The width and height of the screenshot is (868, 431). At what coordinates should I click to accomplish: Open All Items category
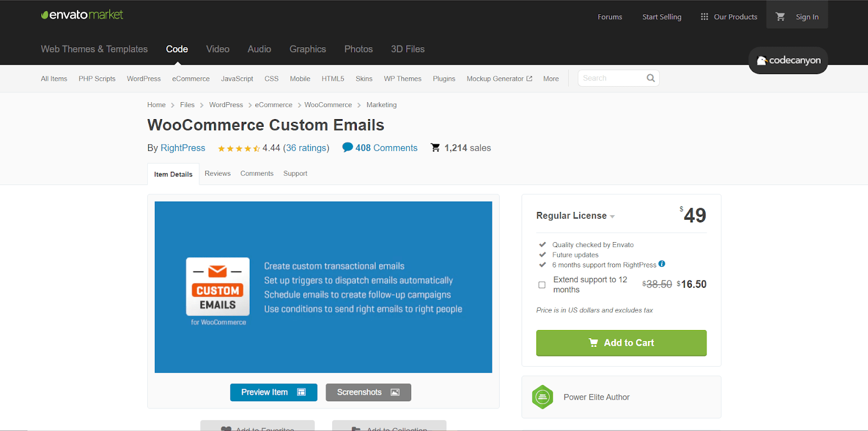pos(54,79)
